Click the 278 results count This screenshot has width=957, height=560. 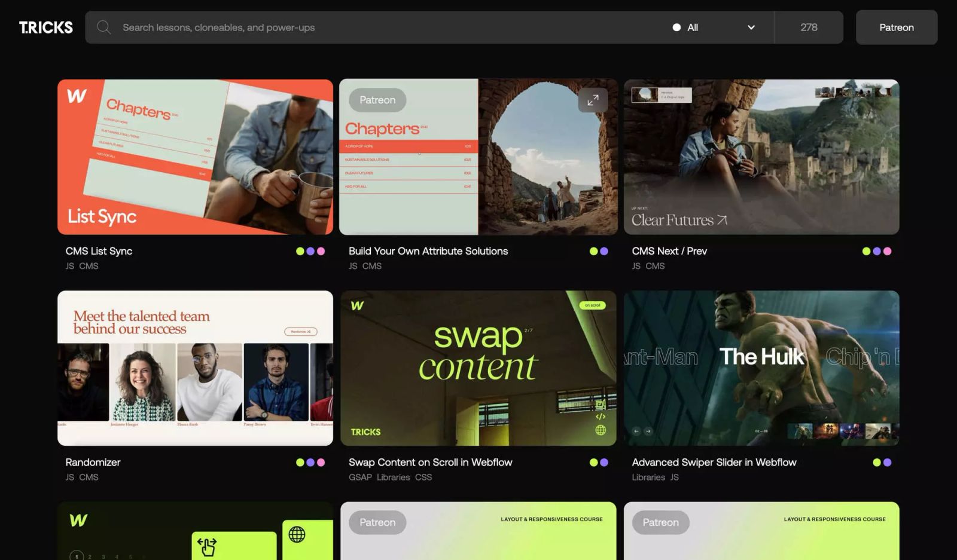809,27
